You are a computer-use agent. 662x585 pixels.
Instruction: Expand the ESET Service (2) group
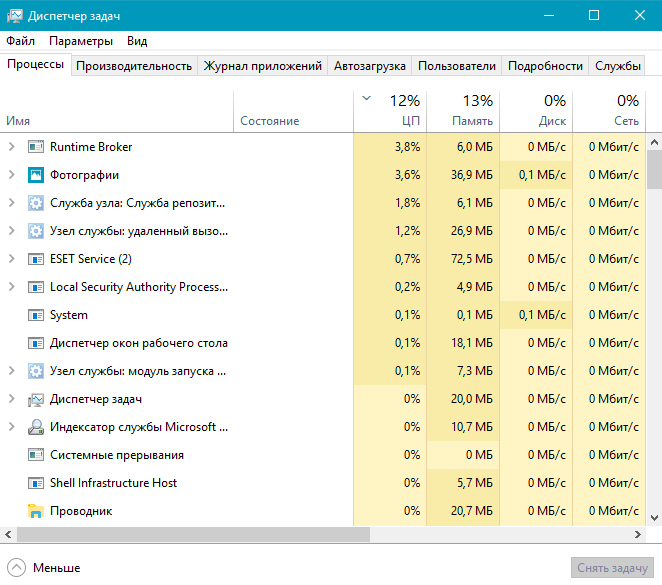pyautogui.click(x=12, y=259)
